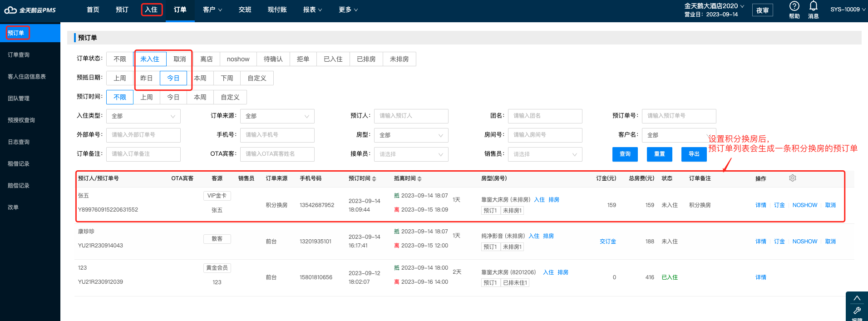868x321 pixels.
Task: Click 交订金 link for 康珍珍
Action: tap(608, 242)
